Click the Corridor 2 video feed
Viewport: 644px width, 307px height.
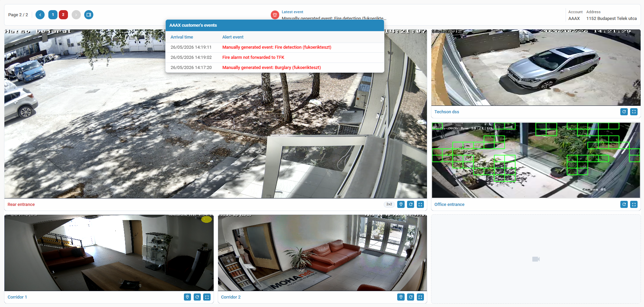322,253
